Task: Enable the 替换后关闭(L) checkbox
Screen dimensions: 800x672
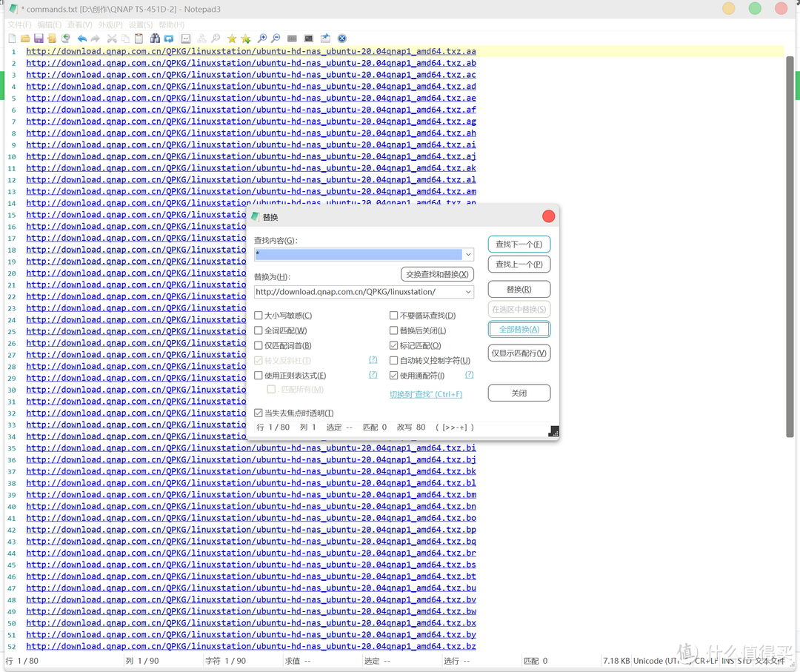Action: pyautogui.click(x=393, y=330)
